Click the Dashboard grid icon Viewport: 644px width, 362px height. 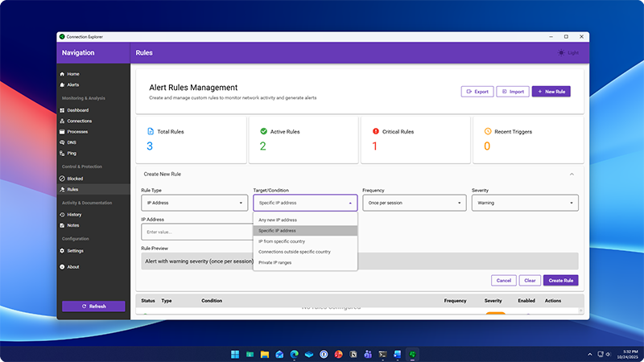click(x=62, y=110)
